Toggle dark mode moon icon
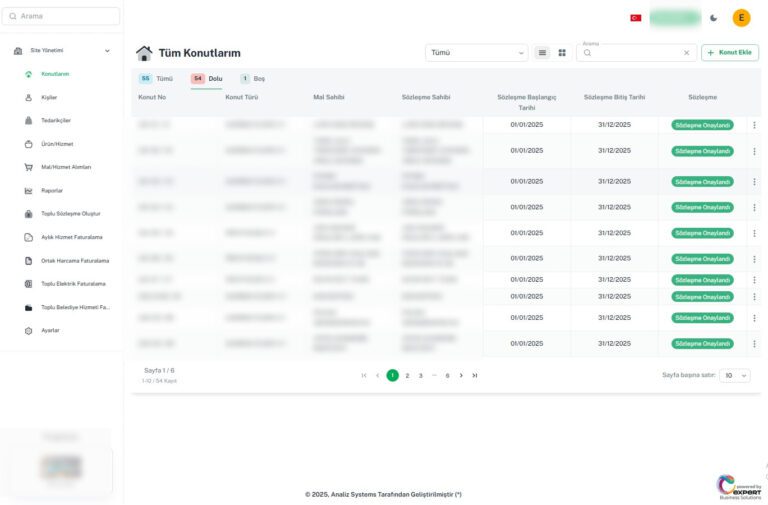This screenshot has width=768, height=505. (x=713, y=18)
